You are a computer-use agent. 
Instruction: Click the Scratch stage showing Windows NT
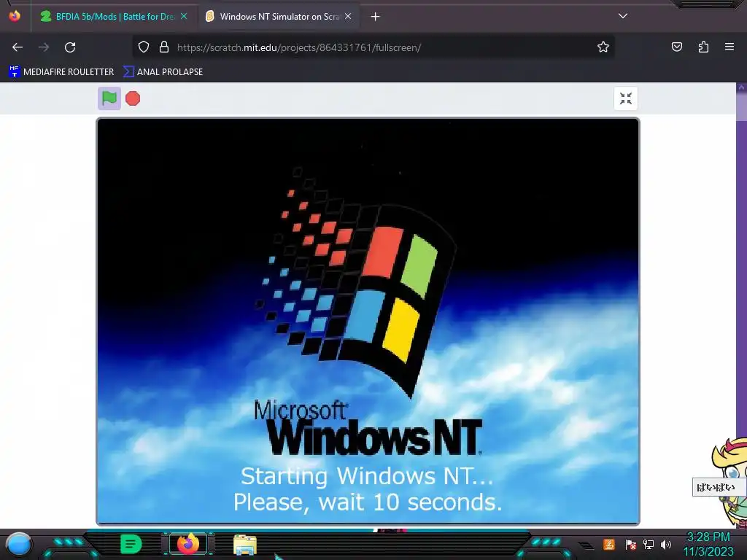coord(368,322)
